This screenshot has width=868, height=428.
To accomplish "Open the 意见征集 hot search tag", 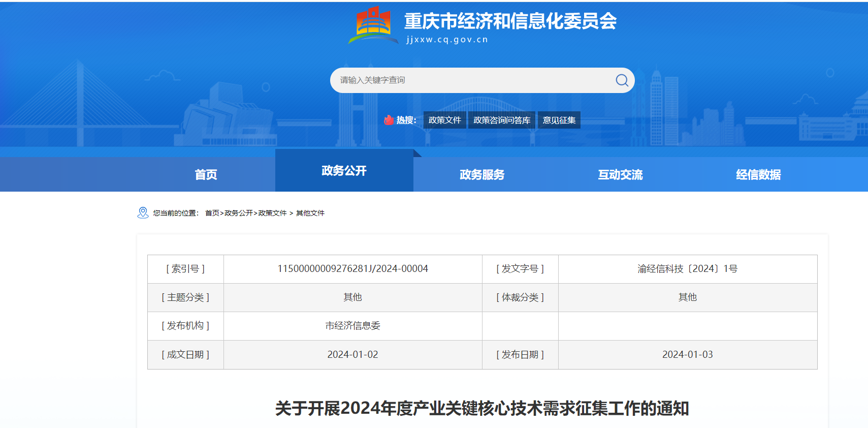I will pos(559,120).
